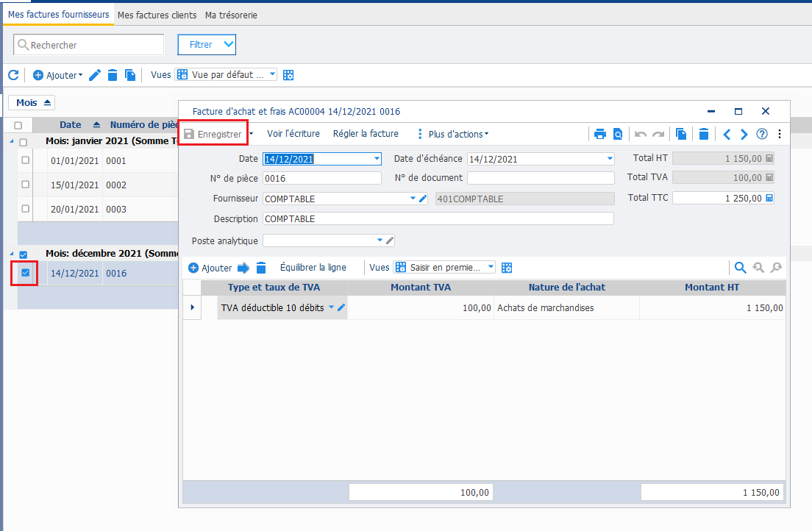
Task: Switch to Mes factures fournisseurs tab
Action: (59, 15)
